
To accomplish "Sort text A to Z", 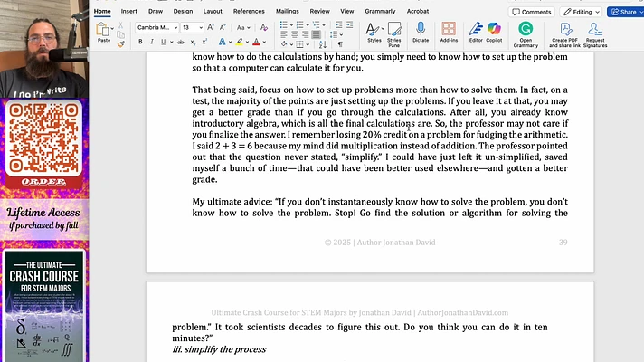I will [x=322, y=44].
